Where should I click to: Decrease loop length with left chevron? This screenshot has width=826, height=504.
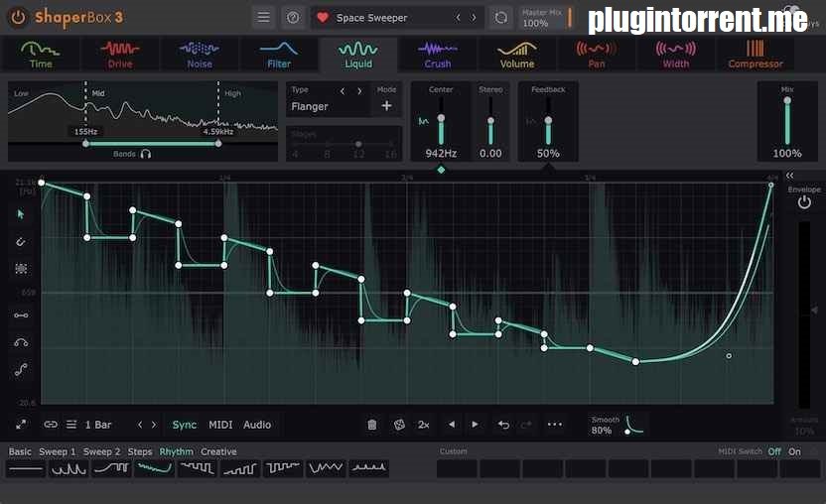point(140,425)
